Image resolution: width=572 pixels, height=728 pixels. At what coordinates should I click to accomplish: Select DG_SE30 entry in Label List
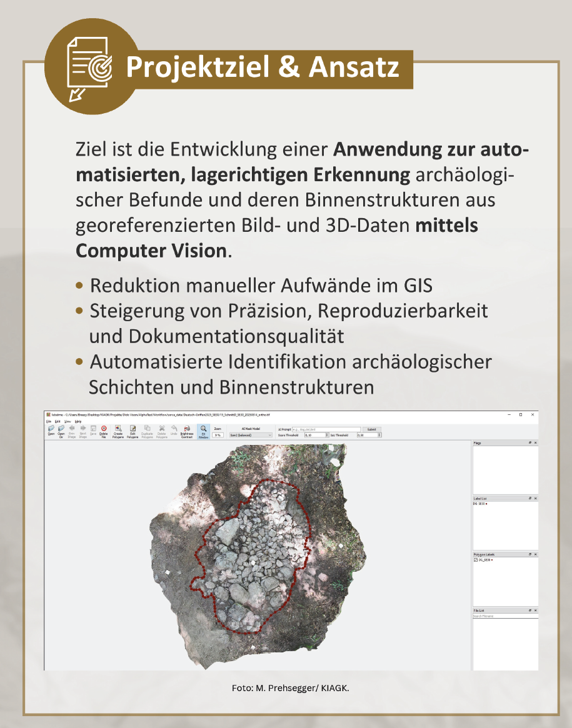(479, 504)
